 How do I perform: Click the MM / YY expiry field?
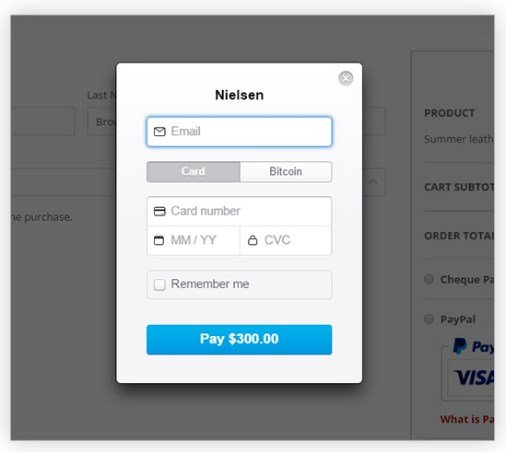point(193,240)
